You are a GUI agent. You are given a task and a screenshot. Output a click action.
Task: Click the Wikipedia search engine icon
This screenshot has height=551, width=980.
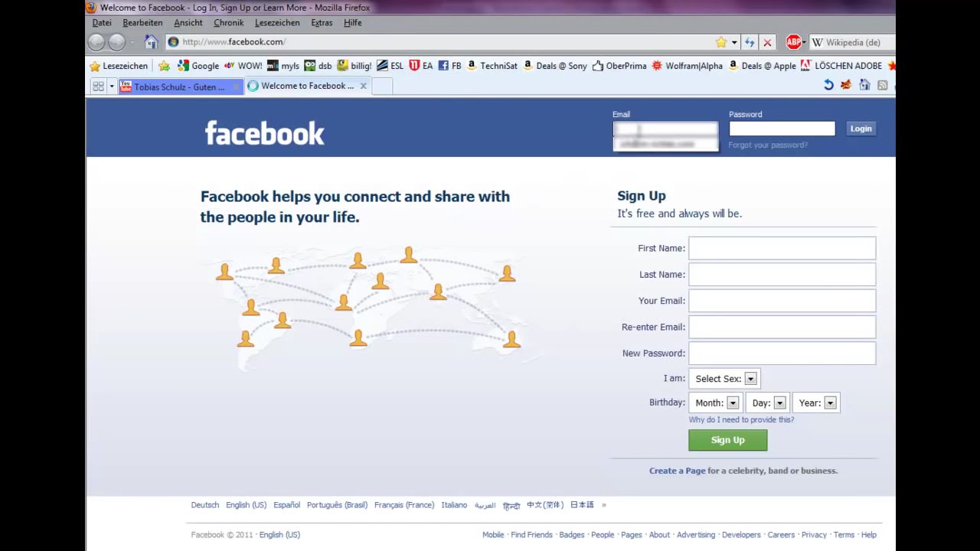818,42
